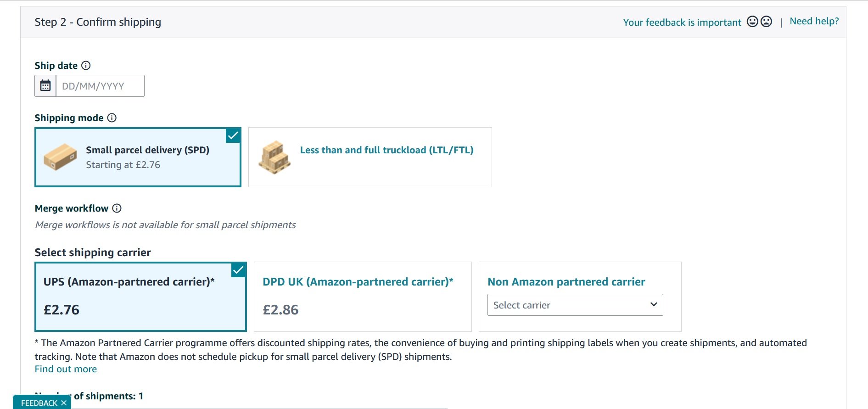This screenshot has width=868, height=409.
Task: Open the ship date calendar picker icon
Action: point(45,86)
